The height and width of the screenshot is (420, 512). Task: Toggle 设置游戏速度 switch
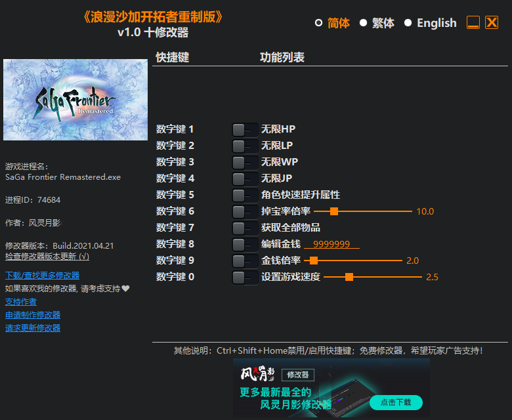pyautogui.click(x=244, y=278)
